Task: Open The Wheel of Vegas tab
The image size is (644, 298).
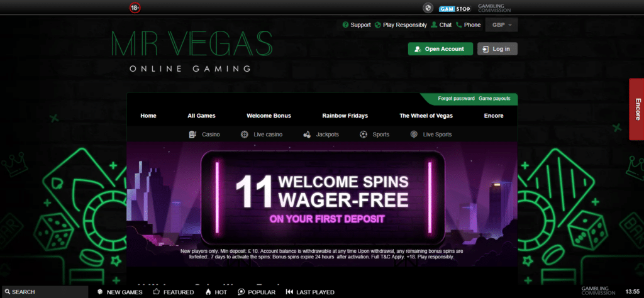Action: (426, 116)
